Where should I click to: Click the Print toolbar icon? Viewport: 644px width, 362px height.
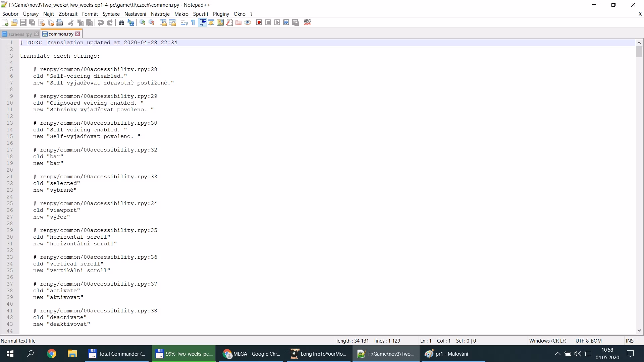(59, 22)
